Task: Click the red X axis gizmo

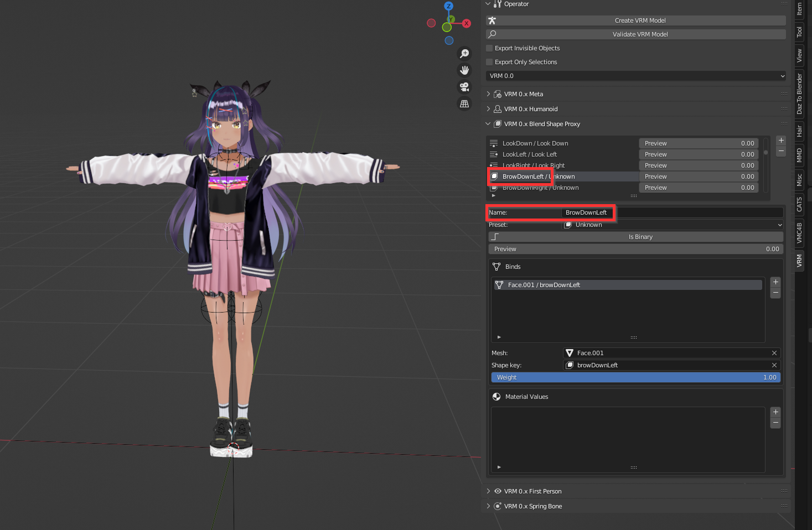Action: [x=467, y=23]
